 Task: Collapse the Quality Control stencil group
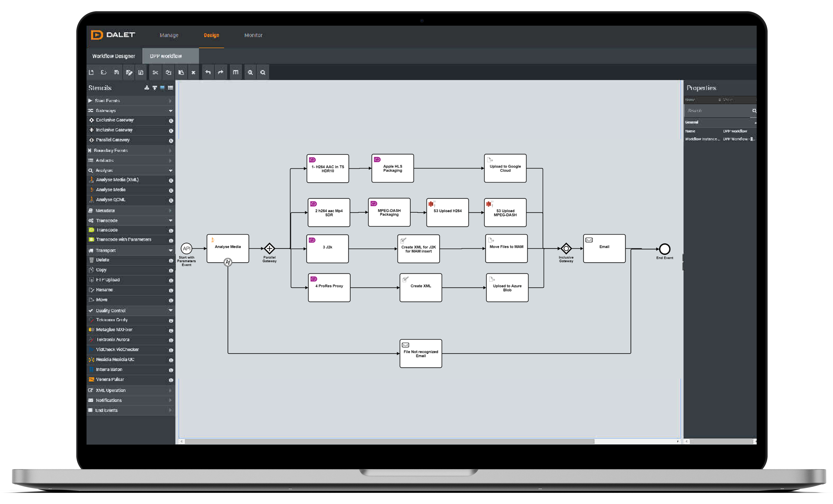pyautogui.click(x=170, y=310)
